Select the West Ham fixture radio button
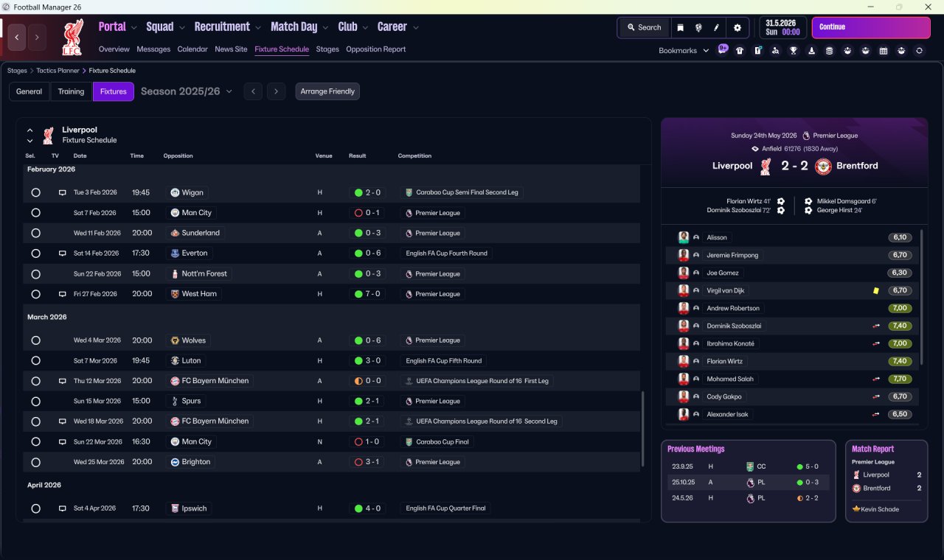The image size is (944, 560). pyautogui.click(x=35, y=293)
